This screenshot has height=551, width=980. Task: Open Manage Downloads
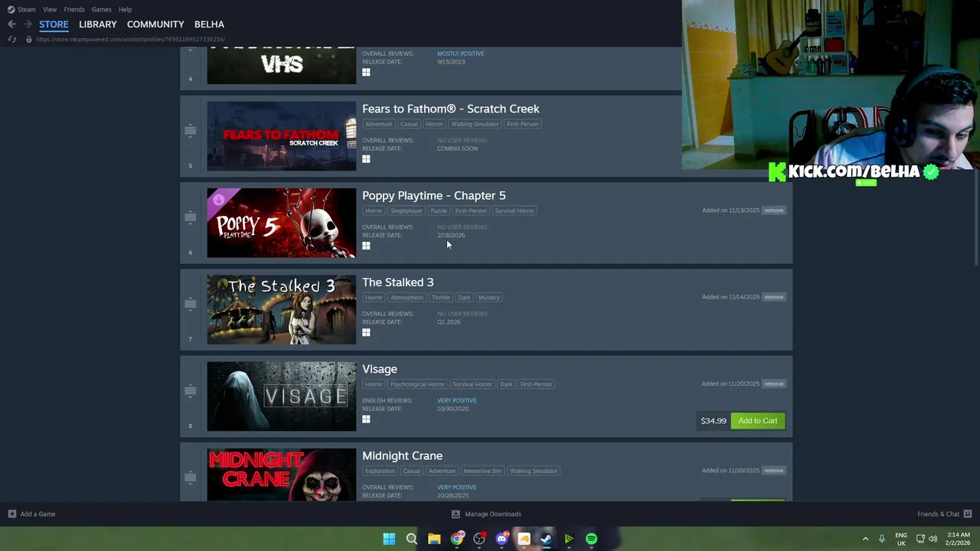click(x=486, y=514)
